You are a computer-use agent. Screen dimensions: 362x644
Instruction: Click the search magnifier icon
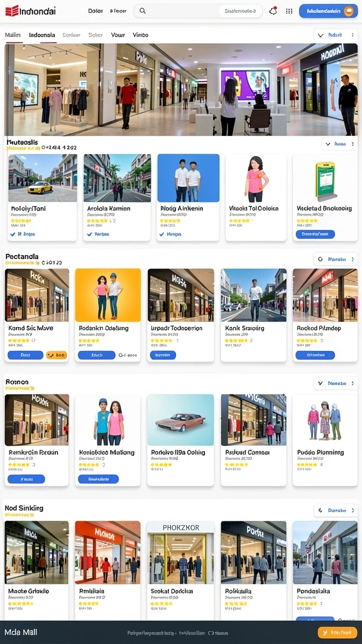143,11
